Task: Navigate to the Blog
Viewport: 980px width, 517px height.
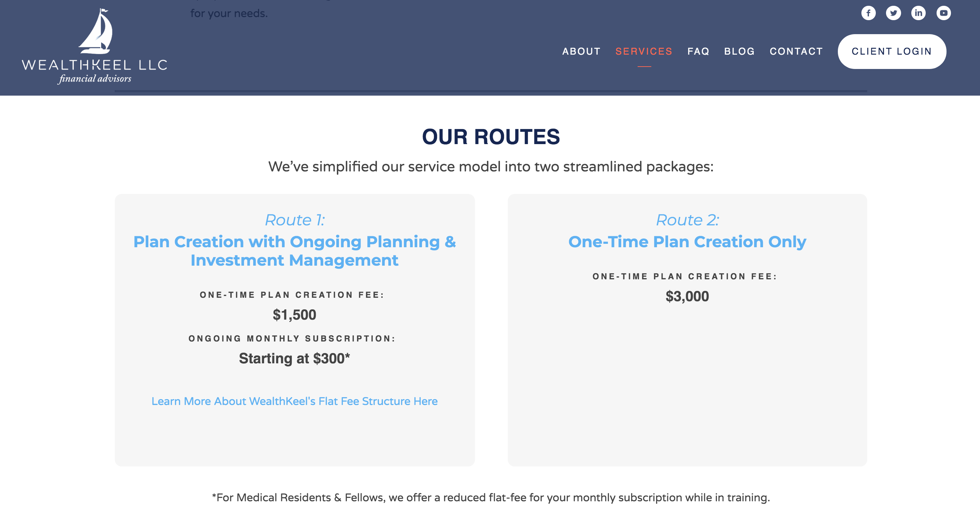Action: pyautogui.click(x=739, y=51)
